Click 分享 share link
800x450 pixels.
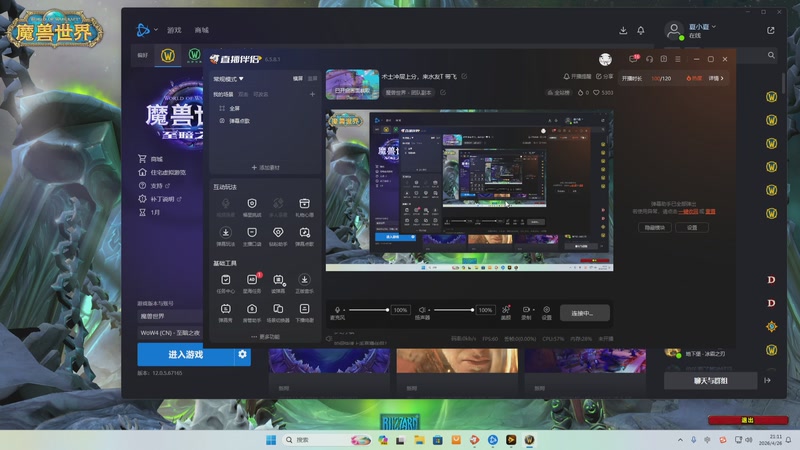(x=604, y=77)
